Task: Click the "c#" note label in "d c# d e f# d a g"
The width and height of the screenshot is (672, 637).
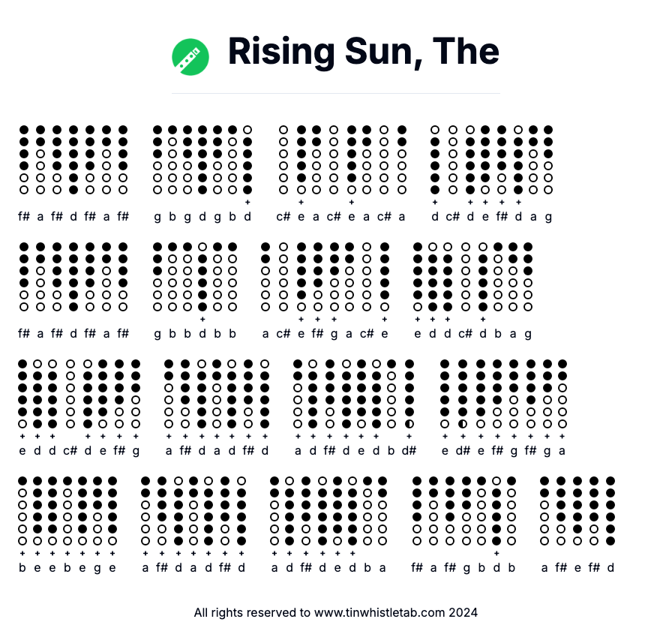Action: point(453,217)
